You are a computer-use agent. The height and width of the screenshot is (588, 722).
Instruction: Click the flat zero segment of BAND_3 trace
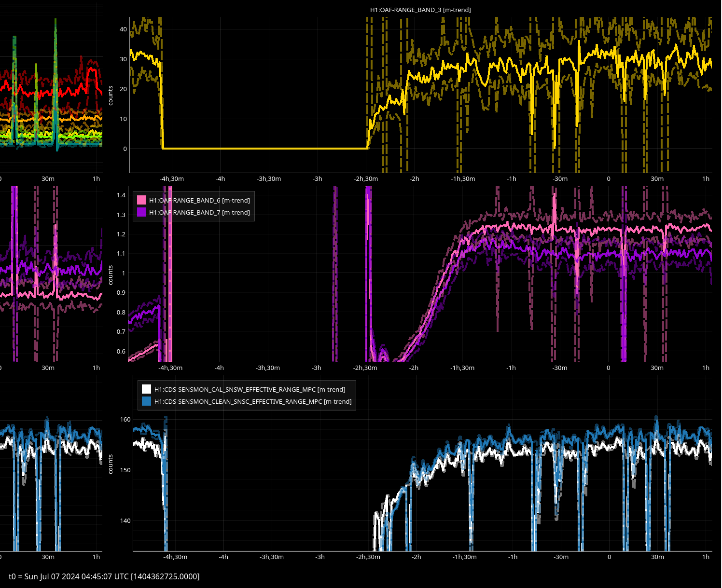265,148
